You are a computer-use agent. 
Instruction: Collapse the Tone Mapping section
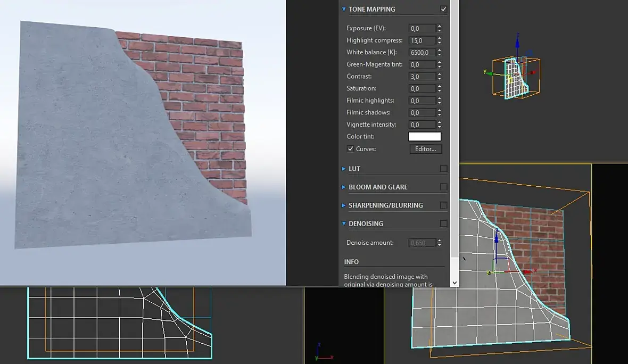tap(344, 9)
